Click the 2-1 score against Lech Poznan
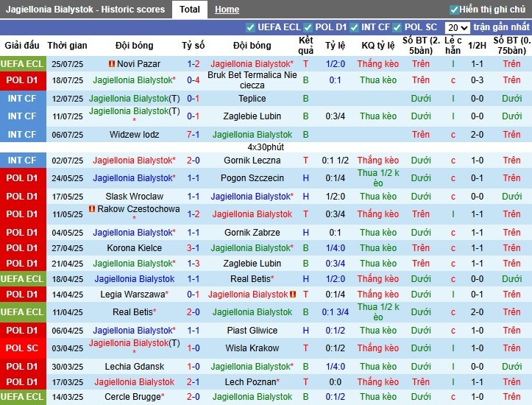 [x=193, y=382]
